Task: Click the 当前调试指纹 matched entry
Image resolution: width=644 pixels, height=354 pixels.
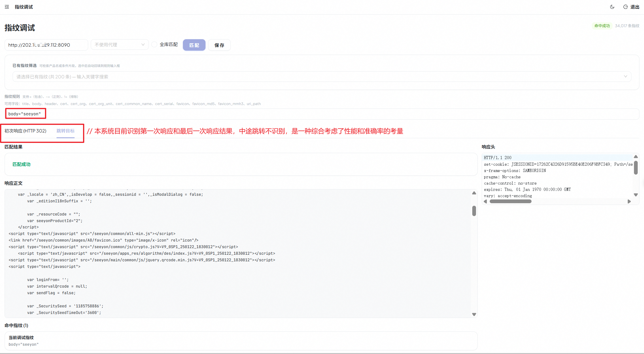Action: [241, 341]
